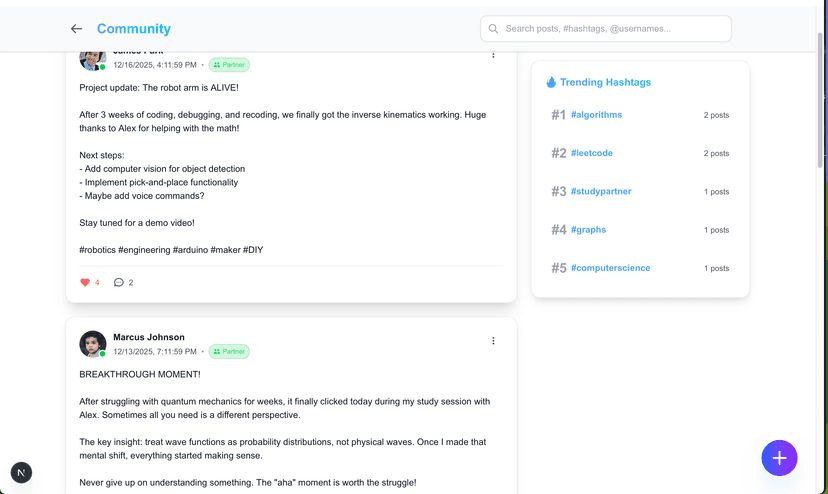The image size is (828, 494).
Task: Open the #studypartner trending hashtag
Action: click(x=600, y=191)
